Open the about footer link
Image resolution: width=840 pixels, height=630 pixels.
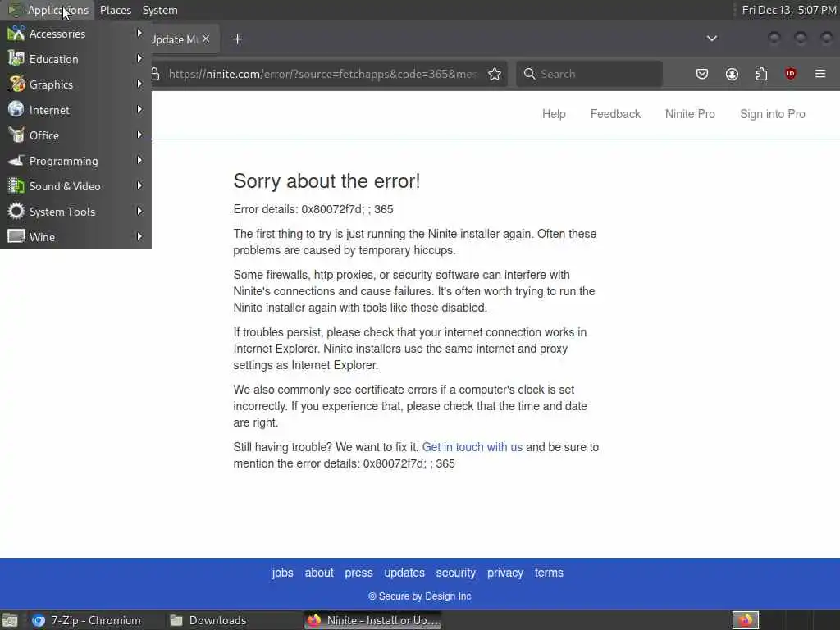pos(319,573)
